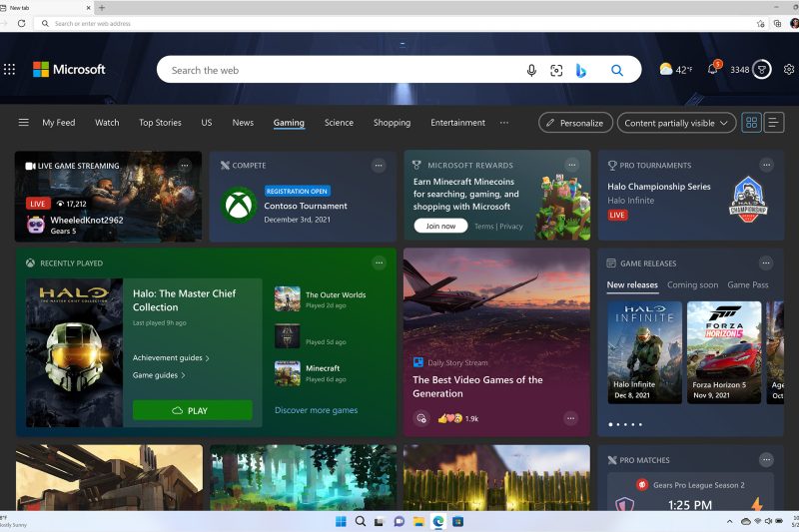Start voice search with the microphone icon
This screenshot has width=799, height=532.
coord(531,70)
